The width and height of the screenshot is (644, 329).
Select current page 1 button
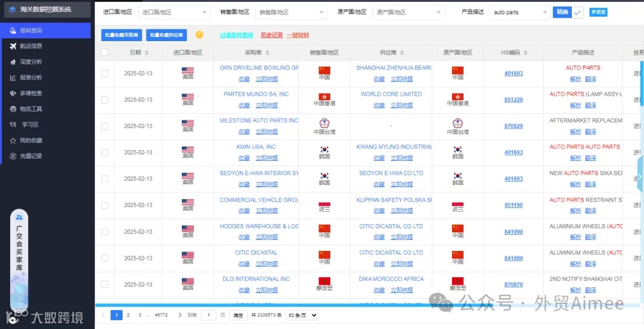(x=117, y=315)
